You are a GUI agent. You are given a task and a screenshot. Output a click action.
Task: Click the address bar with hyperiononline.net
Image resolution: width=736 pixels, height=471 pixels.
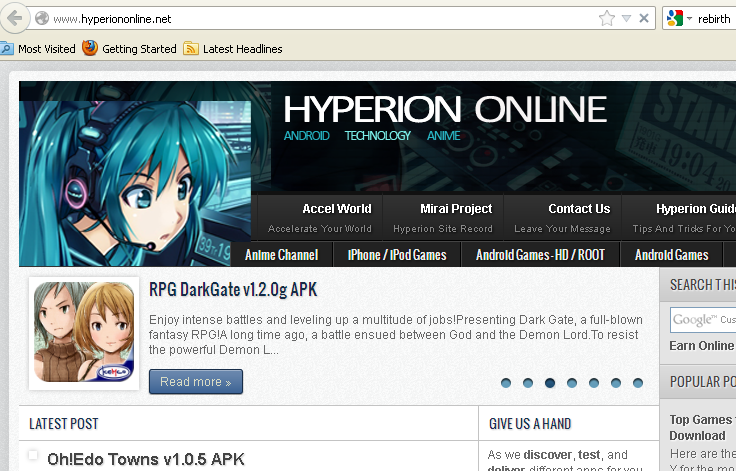[x=314, y=19]
